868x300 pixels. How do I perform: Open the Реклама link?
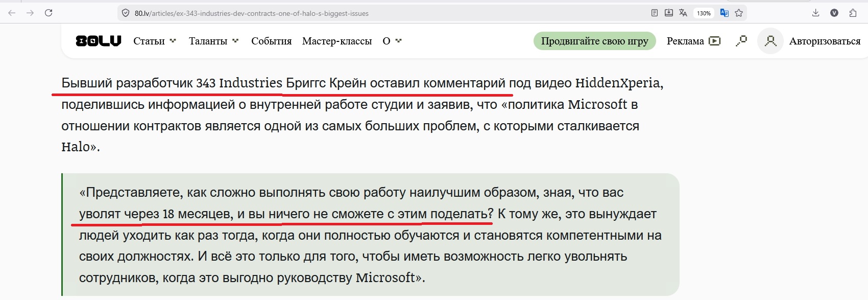point(685,41)
